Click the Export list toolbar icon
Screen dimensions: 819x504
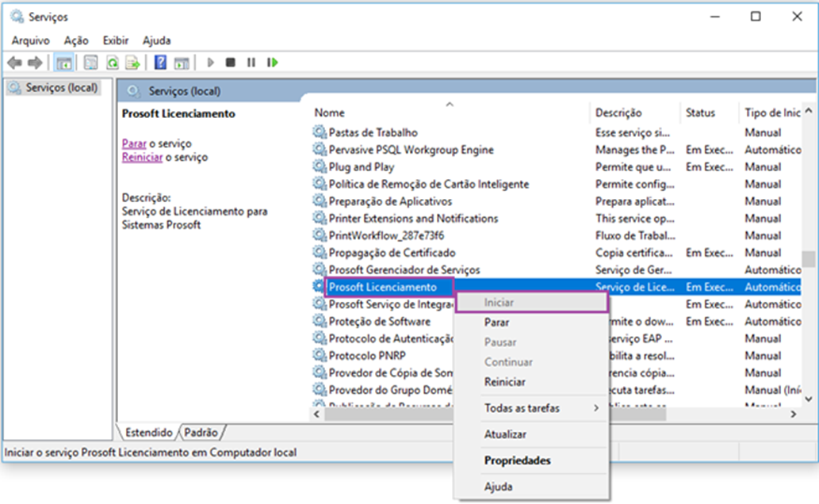click(x=132, y=63)
